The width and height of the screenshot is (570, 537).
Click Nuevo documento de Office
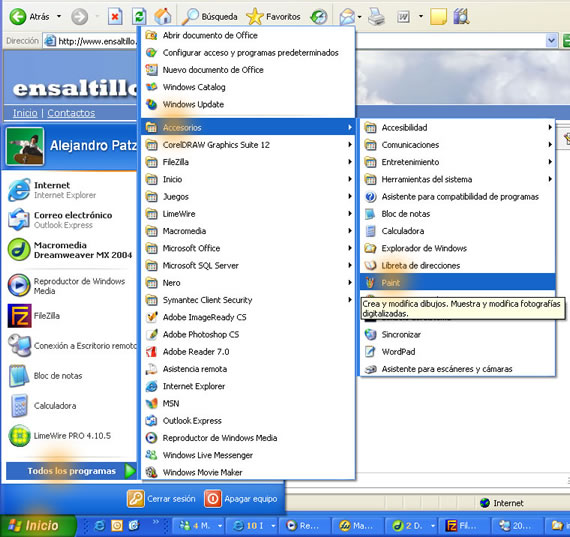tap(248, 70)
